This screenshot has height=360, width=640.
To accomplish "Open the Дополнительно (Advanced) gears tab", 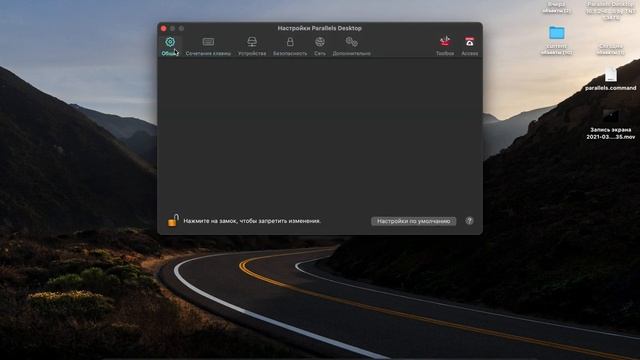I will click(351, 46).
